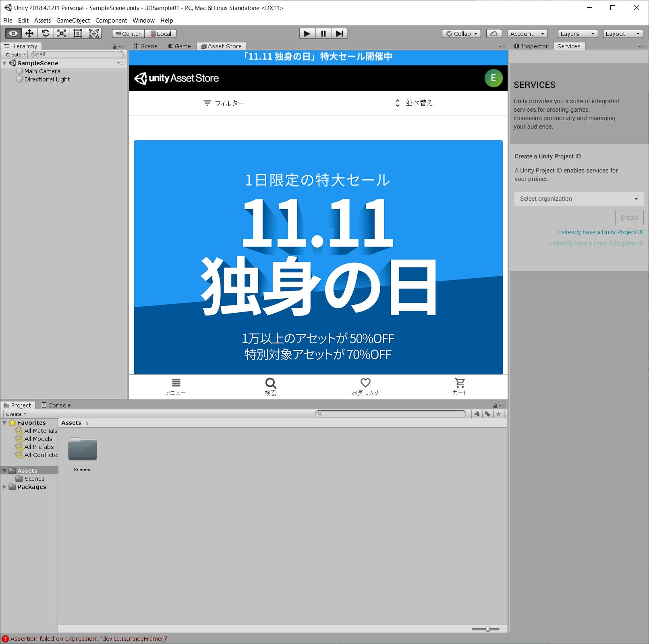Focus the Hierarchy search field

click(78, 54)
